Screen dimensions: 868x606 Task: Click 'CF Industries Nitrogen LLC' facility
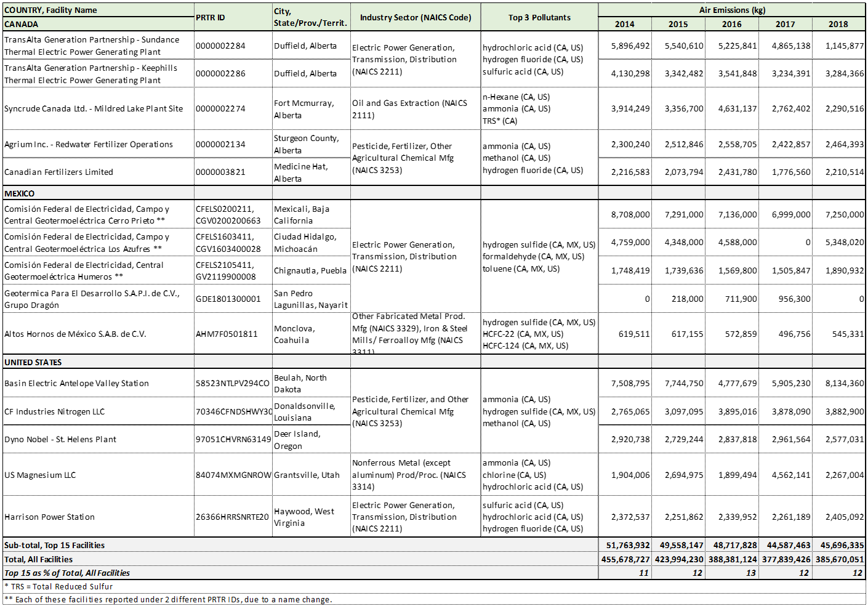54,411
